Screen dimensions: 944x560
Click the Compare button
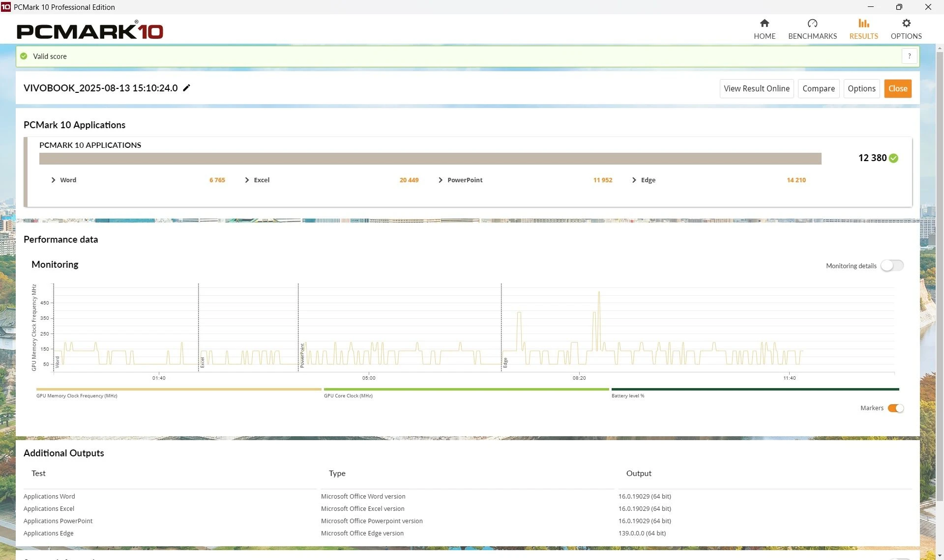(x=819, y=88)
